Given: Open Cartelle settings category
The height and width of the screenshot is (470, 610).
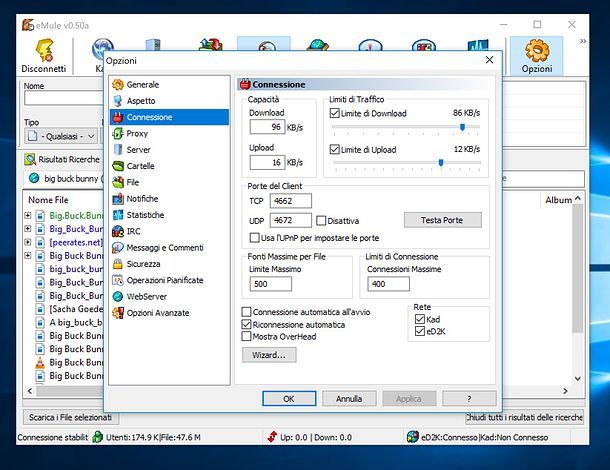Looking at the screenshot, I should [x=141, y=166].
